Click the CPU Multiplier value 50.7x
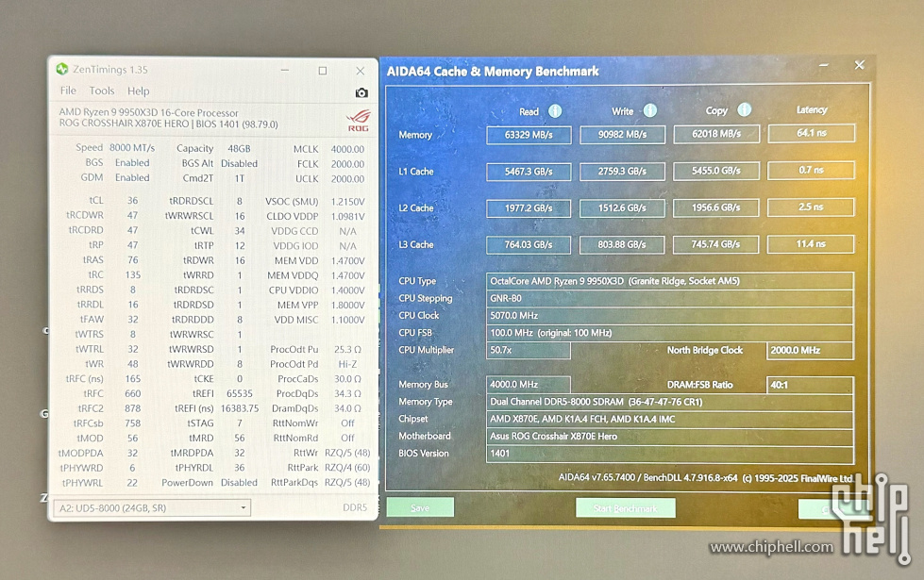The height and width of the screenshot is (580, 924). pyautogui.click(x=529, y=350)
